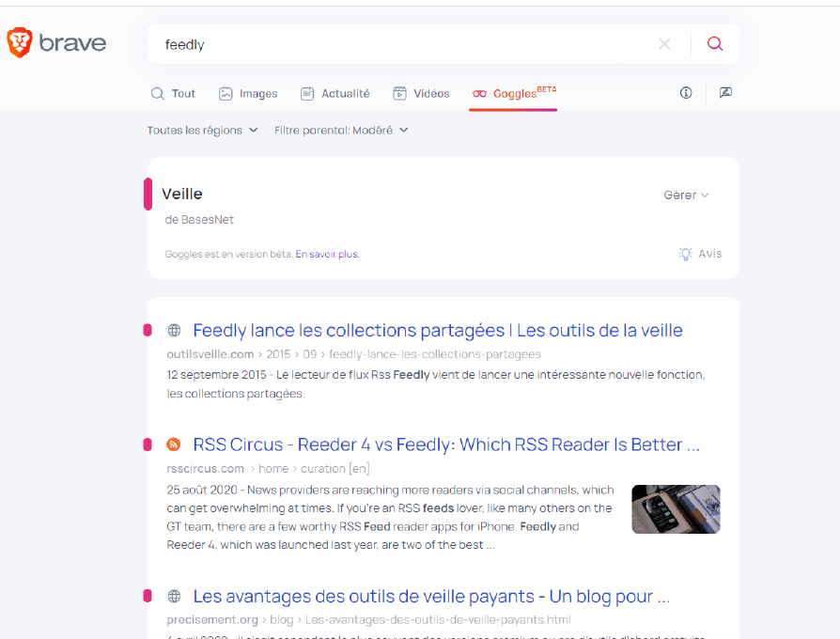
Task: Click the RSS Circus orange favicon
Action: pyautogui.click(x=174, y=444)
